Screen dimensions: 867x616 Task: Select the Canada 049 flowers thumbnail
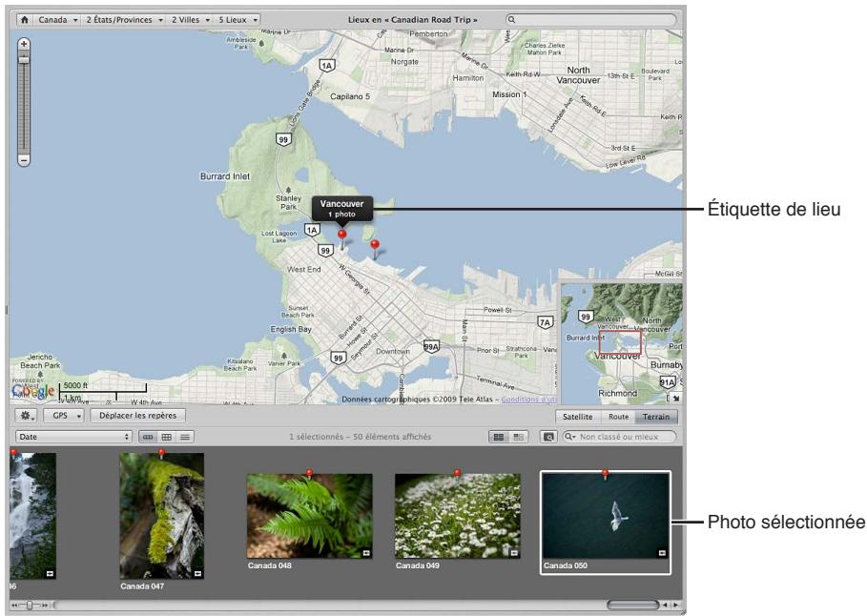click(x=457, y=515)
